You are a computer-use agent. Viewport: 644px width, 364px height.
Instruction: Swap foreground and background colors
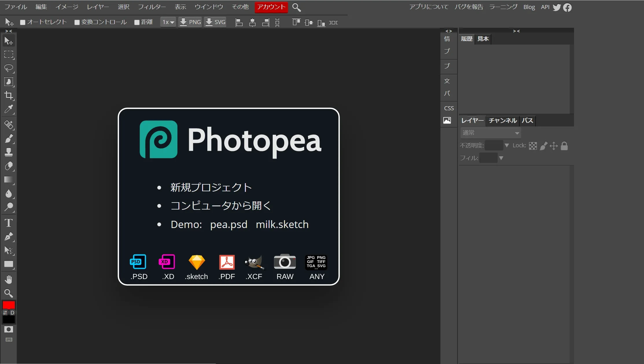click(x=5, y=312)
